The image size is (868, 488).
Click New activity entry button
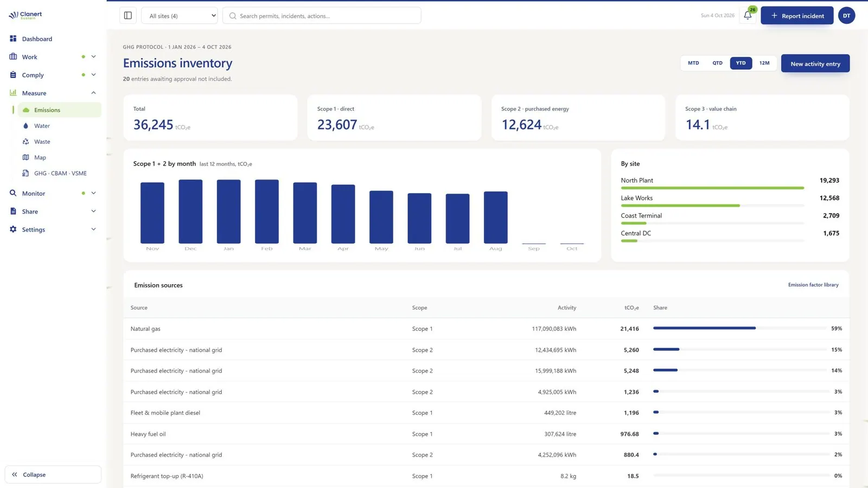(815, 63)
